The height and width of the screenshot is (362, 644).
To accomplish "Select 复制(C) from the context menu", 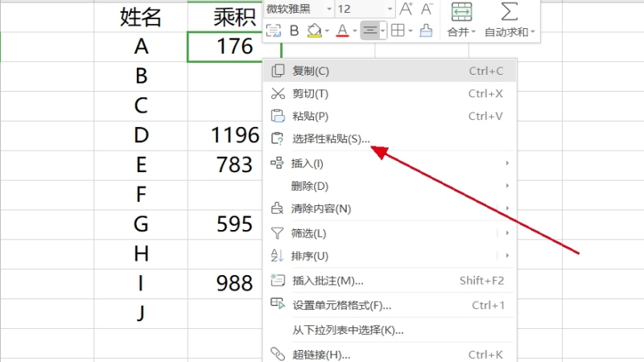I will point(311,71).
